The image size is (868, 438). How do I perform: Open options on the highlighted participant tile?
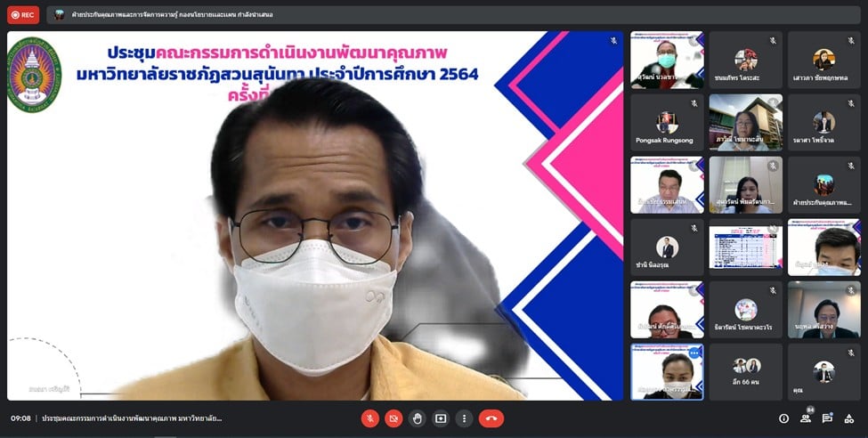(x=694, y=353)
